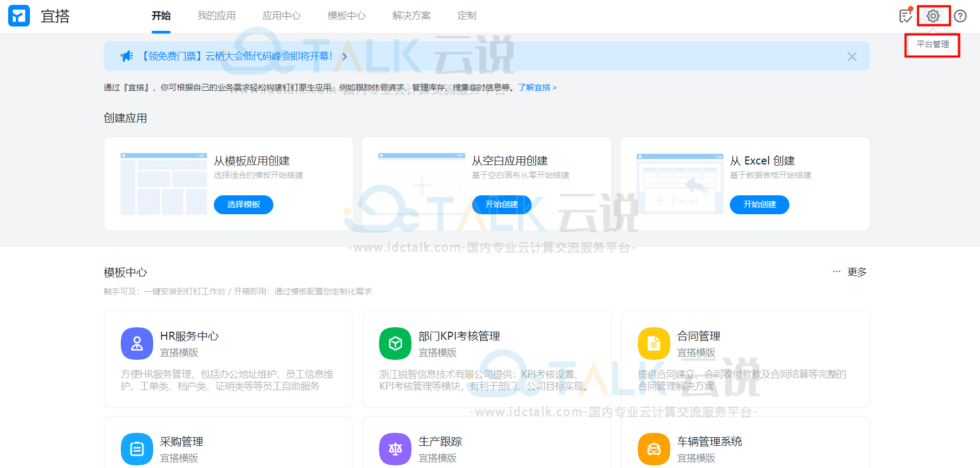
Task: Open platform management gear icon
Action: click(x=933, y=16)
